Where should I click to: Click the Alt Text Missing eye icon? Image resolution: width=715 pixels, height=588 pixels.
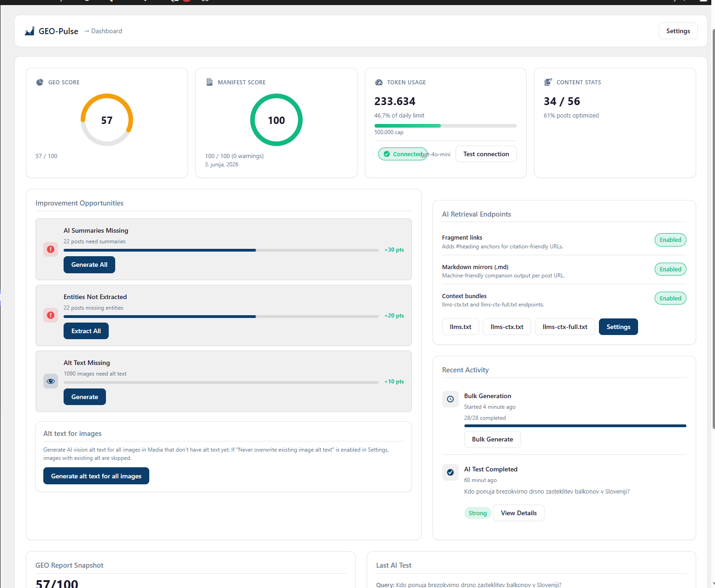(x=51, y=381)
